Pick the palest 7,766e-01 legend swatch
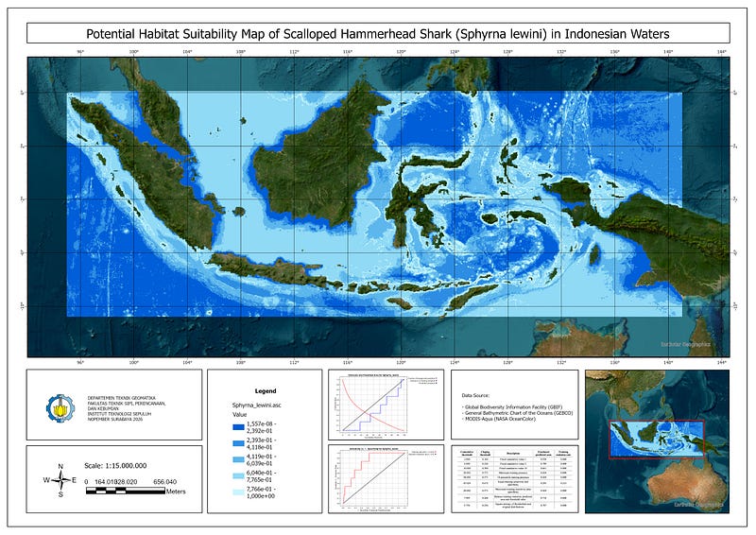 (x=239, y=492)
